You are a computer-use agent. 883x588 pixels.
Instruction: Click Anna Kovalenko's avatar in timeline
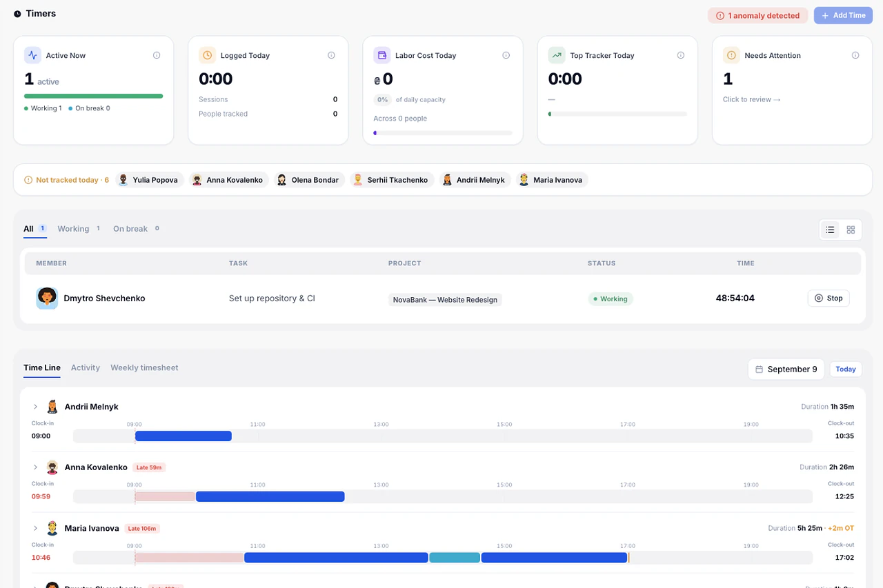pos(52,467)
